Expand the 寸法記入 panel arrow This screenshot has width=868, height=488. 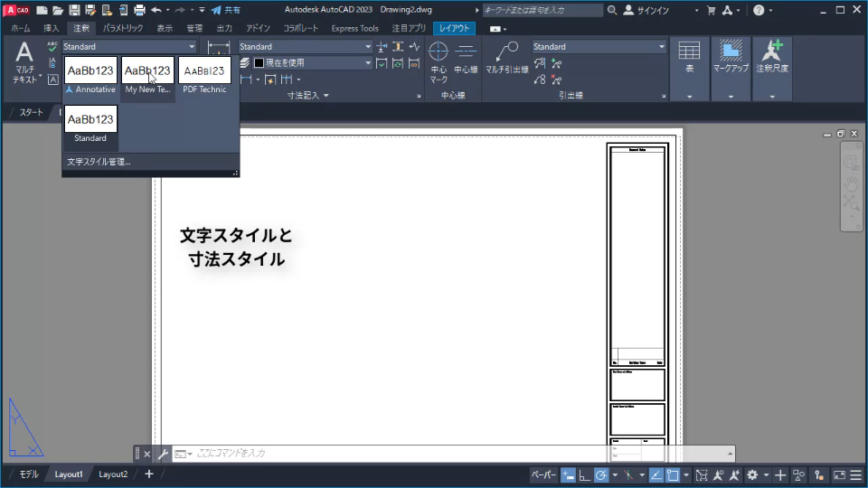click(325, 95)
